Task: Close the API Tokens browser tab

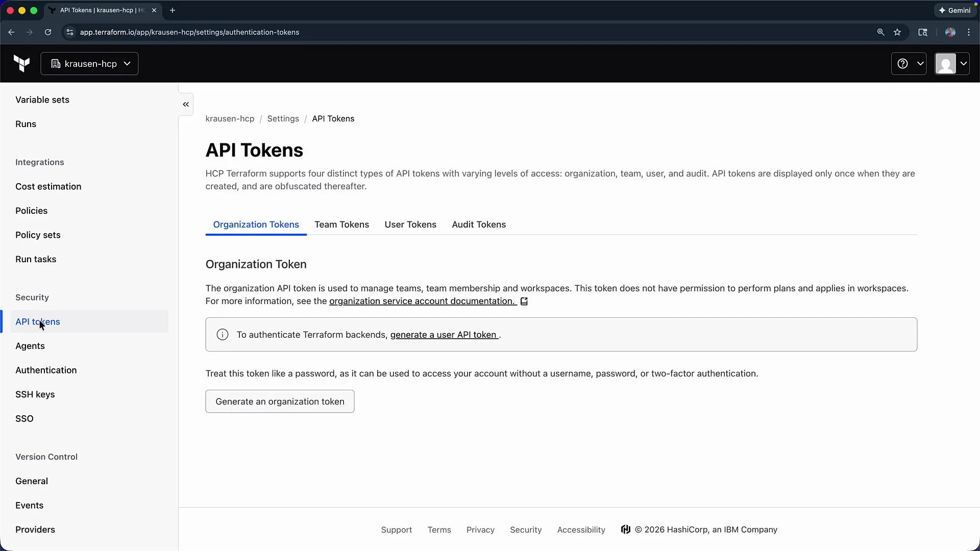Action: click(x=154, y=10)
